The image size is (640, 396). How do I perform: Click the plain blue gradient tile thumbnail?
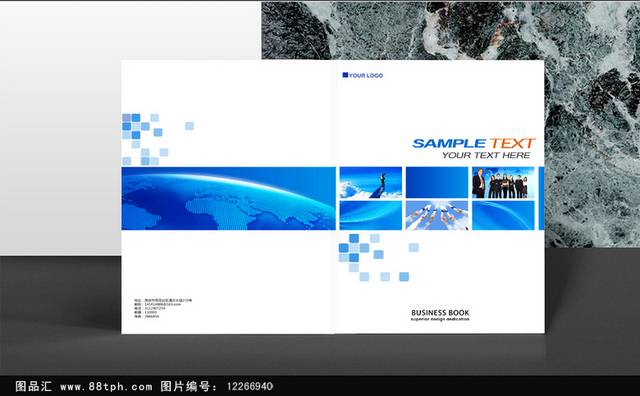(x=437, y=182)
